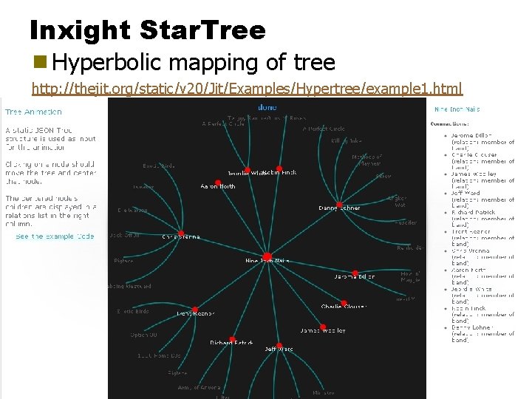Click the 'Tree Animation' heading on left
This screenshot has width=532, height=399.
coord(33,112)
